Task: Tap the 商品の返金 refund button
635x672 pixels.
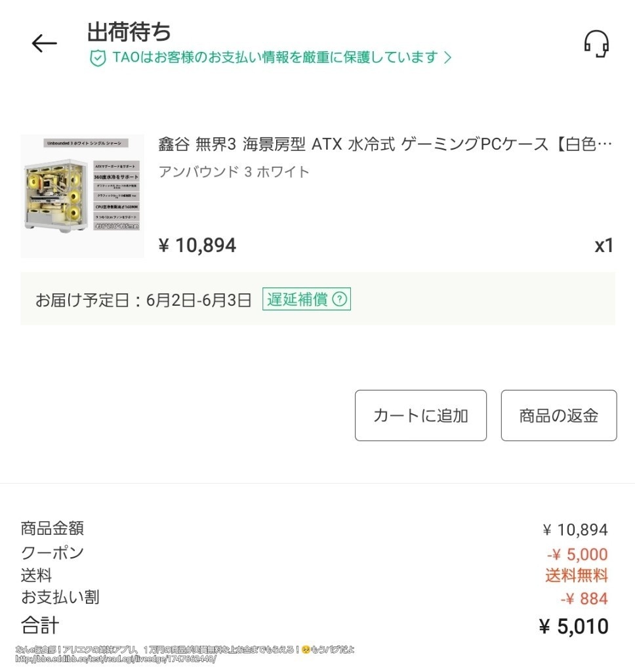Action: pyautogui.click(x=558, y=415)
